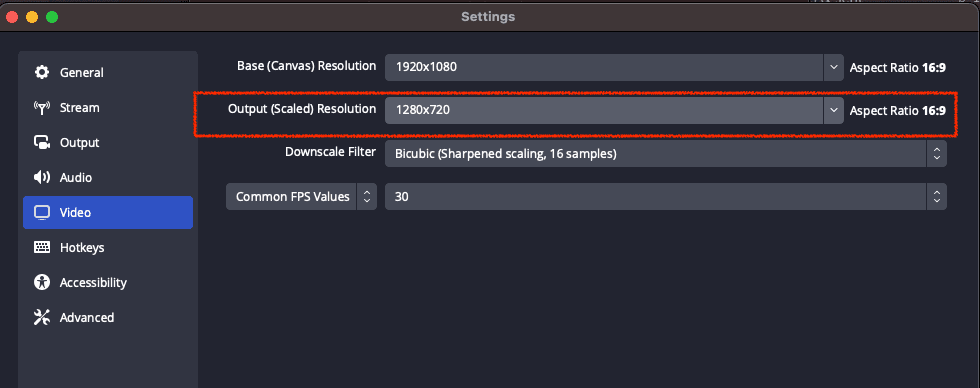Click the Accessibility person icon

tap(42, 282)
